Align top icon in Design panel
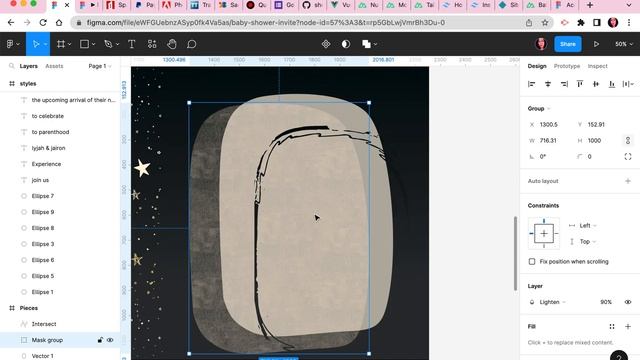Image resolution: width=640 pixels, height=360 pixels. coord(580,84)
